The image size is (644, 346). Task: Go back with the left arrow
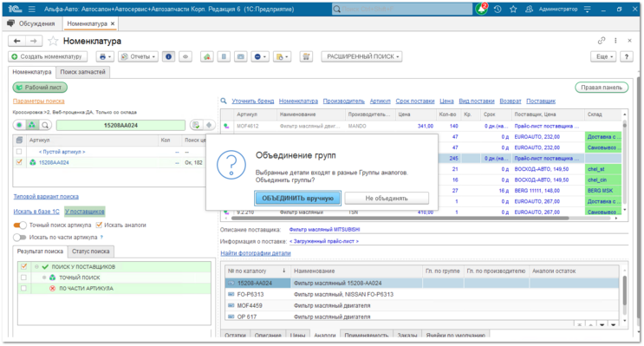pos(16,41)
